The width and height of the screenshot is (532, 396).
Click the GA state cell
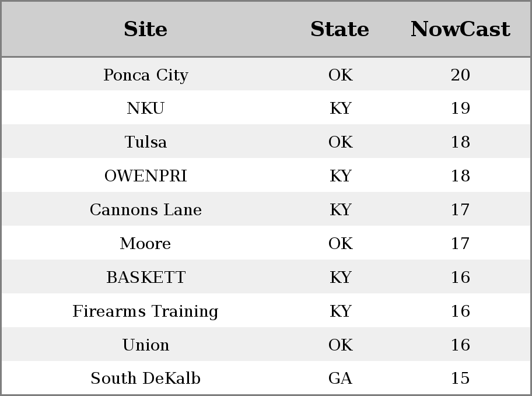(340, 379)
